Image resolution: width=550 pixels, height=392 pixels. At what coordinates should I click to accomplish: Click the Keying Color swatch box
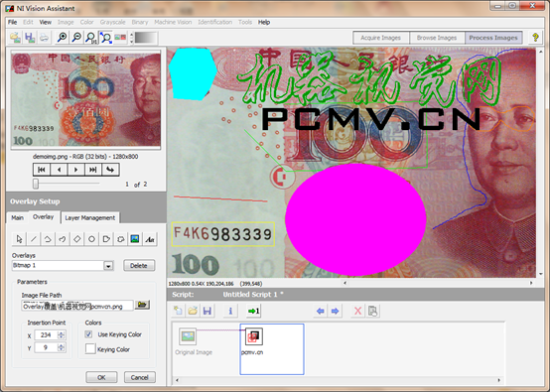90,349
